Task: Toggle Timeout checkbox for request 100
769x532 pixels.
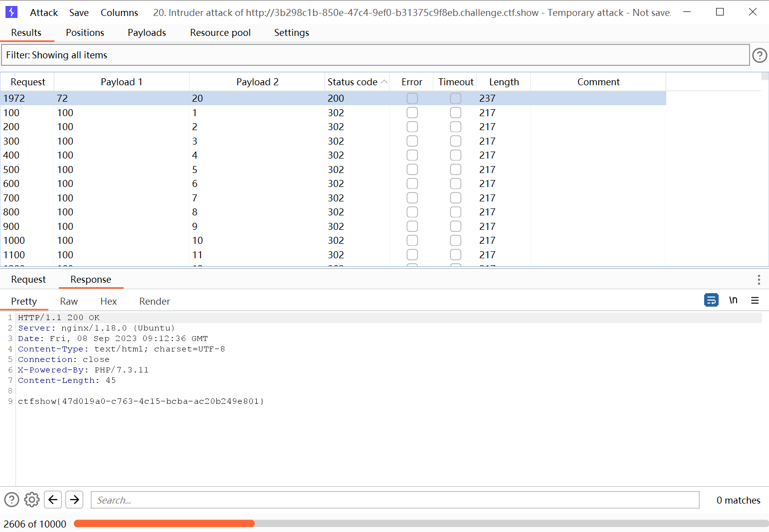Action: click(x=455, y=113)
